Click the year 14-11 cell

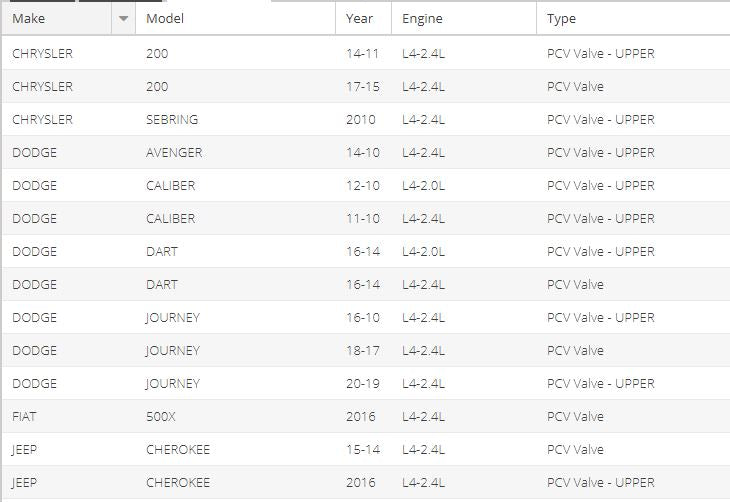click(x=362, y=53)
